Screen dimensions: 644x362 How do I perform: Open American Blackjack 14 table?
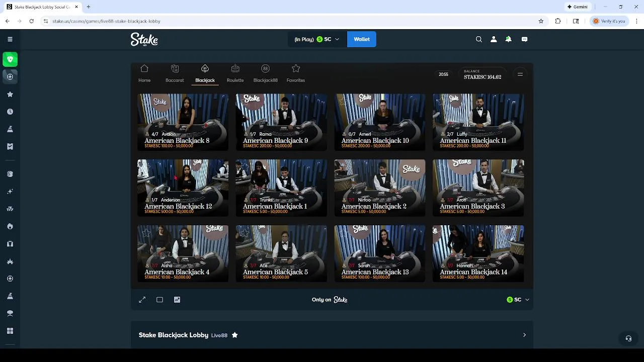tap(478, 254)
